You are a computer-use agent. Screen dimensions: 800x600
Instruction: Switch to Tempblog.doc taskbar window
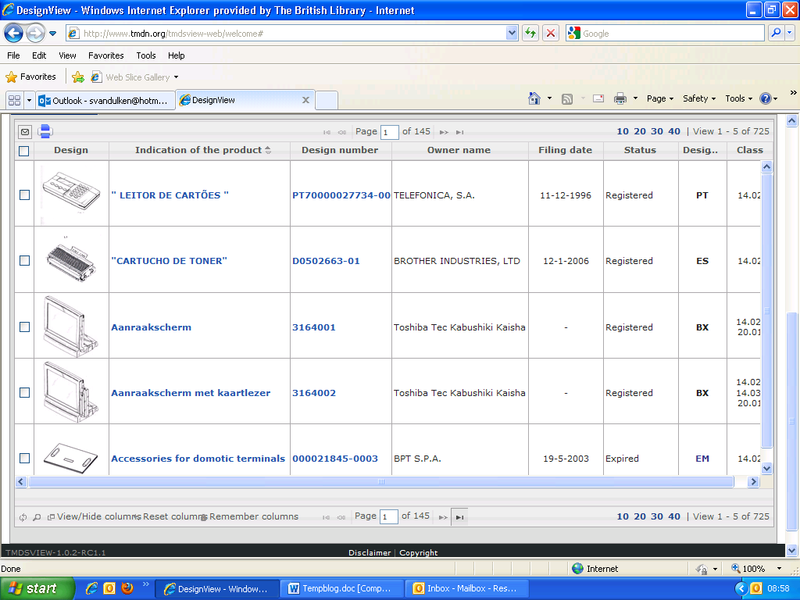[x=341, y=589]
